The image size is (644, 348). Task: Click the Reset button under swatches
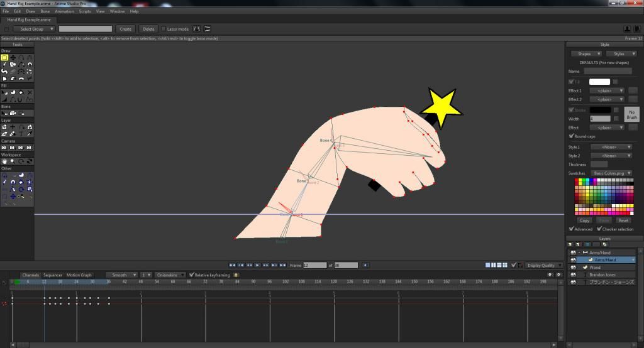[x=623, y=220]
